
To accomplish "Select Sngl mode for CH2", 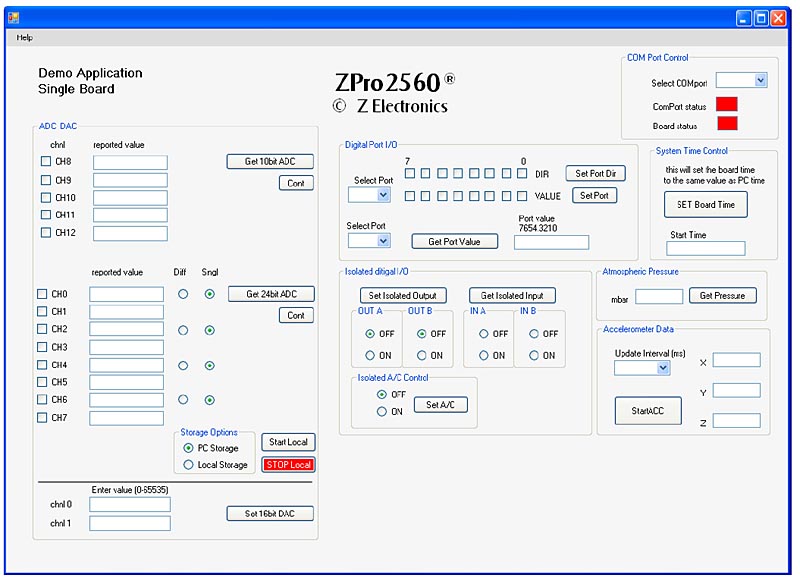I will coord(209,331).
